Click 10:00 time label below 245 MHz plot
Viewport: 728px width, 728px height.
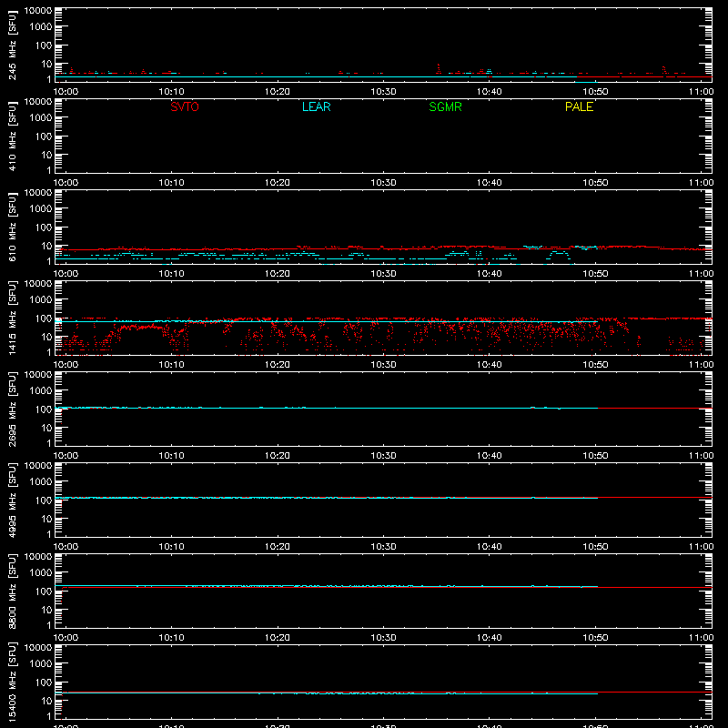pyautogui.click(x=66, y=92)
